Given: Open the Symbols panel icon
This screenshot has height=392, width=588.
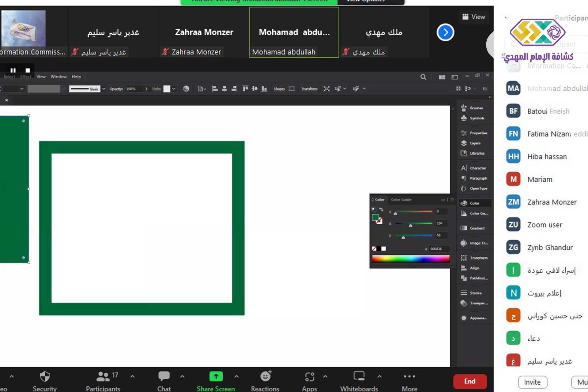Looking at the screenshot, I should [464, 118].
